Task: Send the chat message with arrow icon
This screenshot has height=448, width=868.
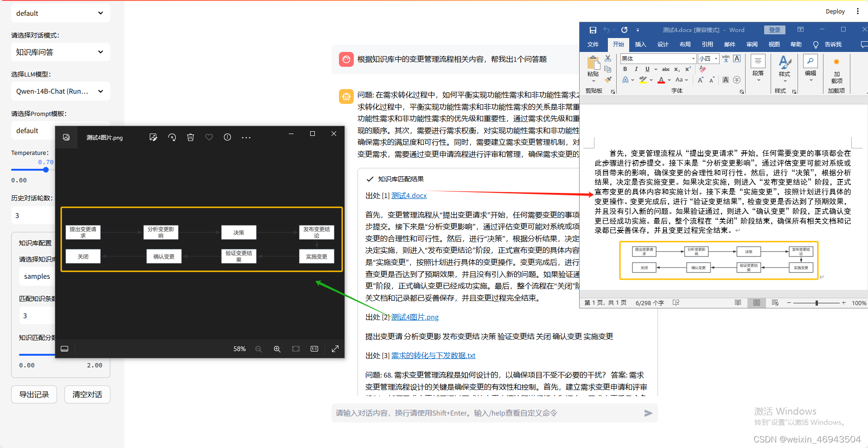Action: click(x=648, y=413)
